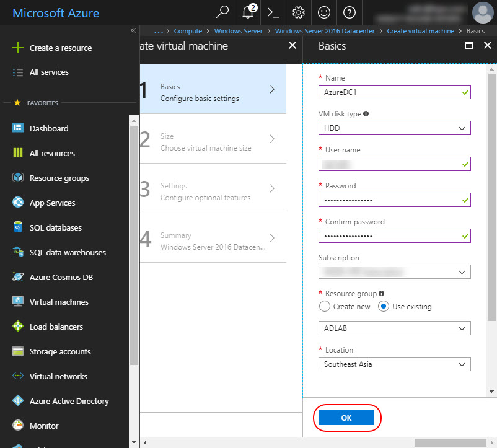Click the Basics blade vertical scrollbar
This screenshot has height=448, width=497.
click(x=491, y=198)
